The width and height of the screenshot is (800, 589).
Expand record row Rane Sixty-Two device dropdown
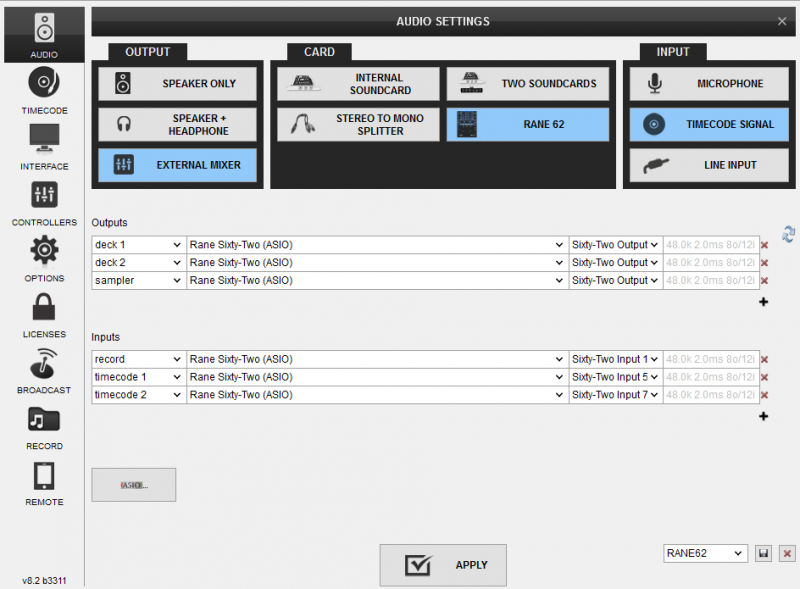tap(378, 359)
